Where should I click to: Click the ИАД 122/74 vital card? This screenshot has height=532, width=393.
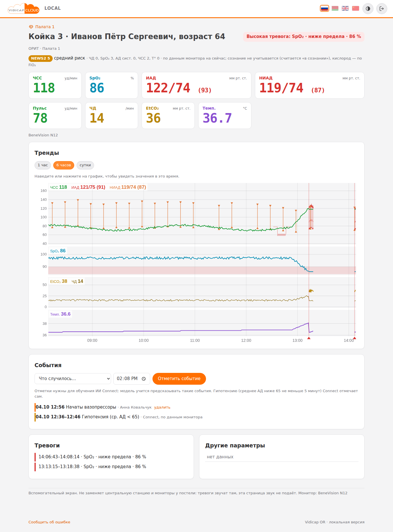point(197,85)
